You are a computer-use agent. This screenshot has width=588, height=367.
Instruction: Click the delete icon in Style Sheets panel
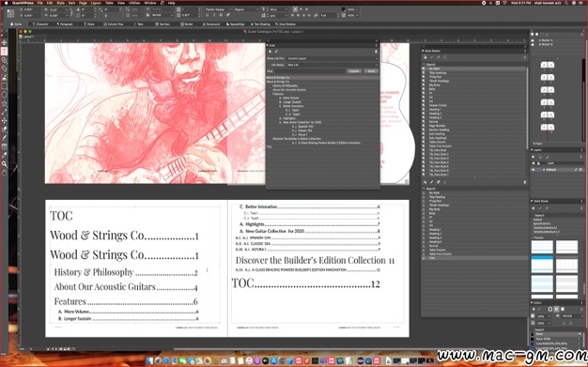coord(525,57)
